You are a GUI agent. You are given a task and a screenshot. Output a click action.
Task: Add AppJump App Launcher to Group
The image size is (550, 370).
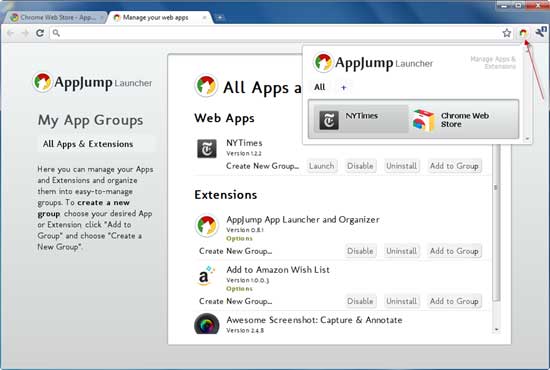pyautogui.click(x=454, y=251)
